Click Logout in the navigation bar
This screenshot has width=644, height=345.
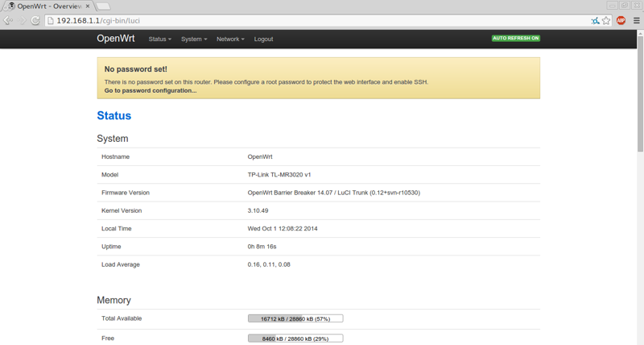(x=263, y=39)
